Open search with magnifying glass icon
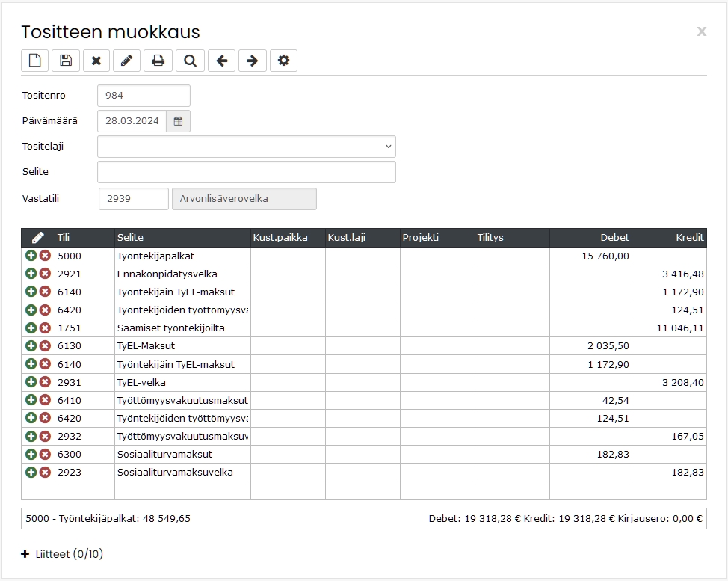Screen dimensions: 728x581 tap(190, 61)
